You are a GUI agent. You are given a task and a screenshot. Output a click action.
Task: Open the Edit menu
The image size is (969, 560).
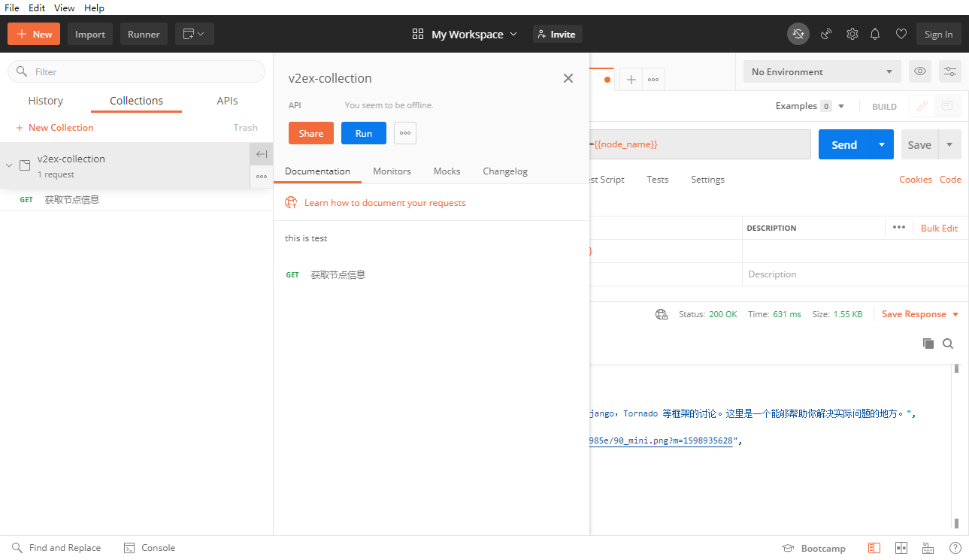(37, 8)
